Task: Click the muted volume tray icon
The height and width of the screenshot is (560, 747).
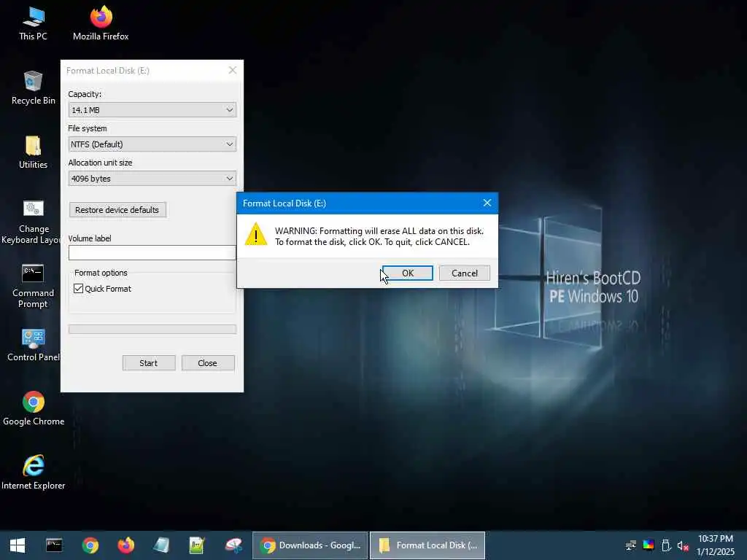Action: point(683,545)
